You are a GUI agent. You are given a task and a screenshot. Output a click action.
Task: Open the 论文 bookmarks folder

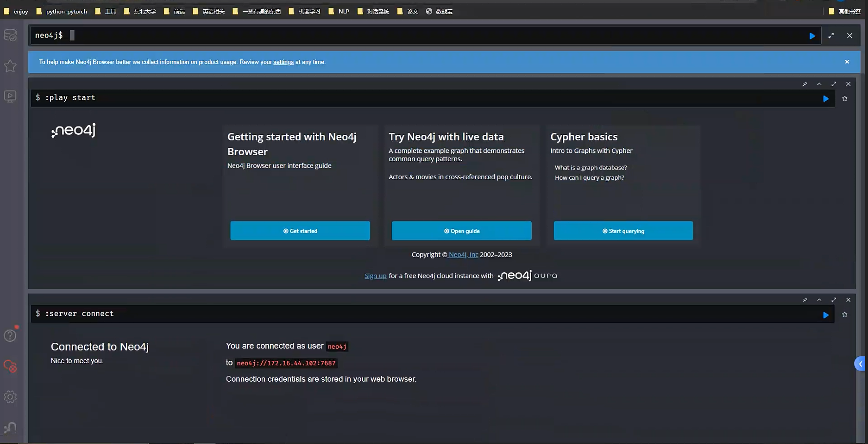click(408, 11)
